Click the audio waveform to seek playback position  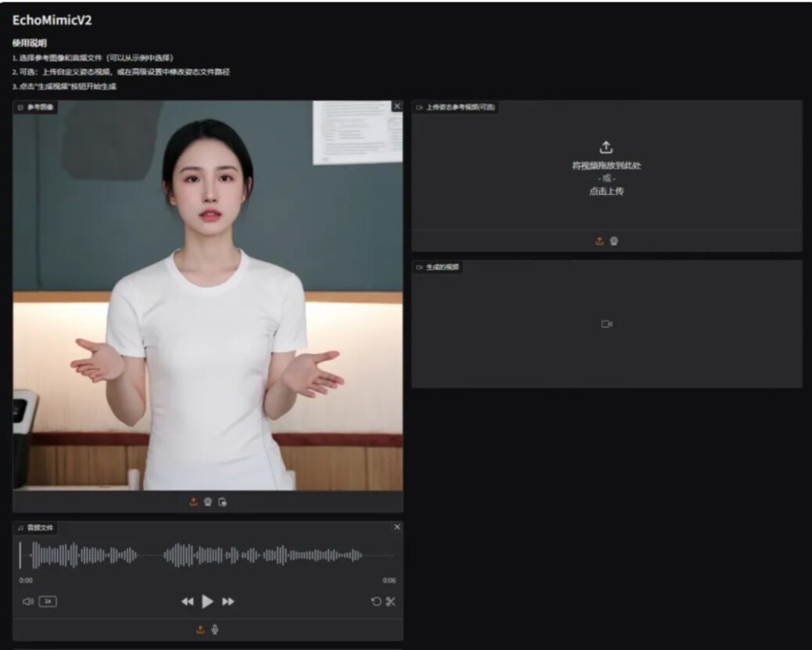(207, 554)
